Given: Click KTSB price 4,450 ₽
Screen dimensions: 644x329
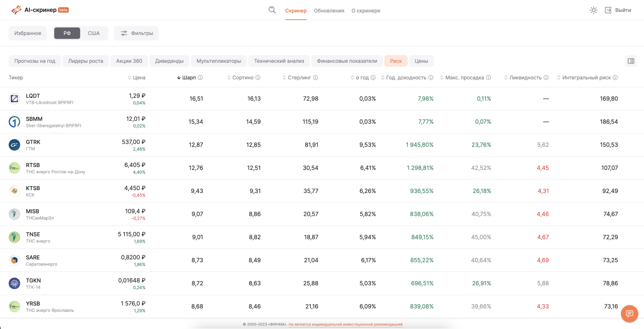Looking at the screenshot, I should (x=135, y=188).
